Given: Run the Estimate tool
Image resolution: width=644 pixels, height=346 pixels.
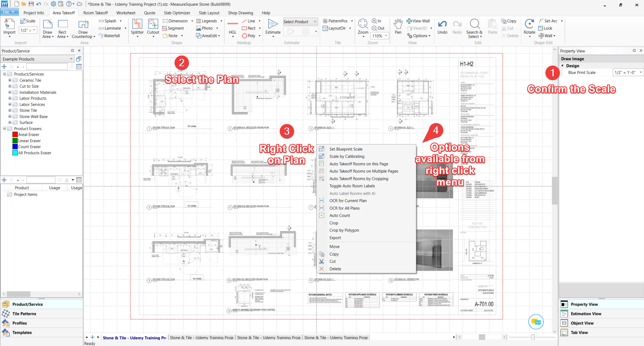Looking at the screenshot, I should tap(273, 27).
